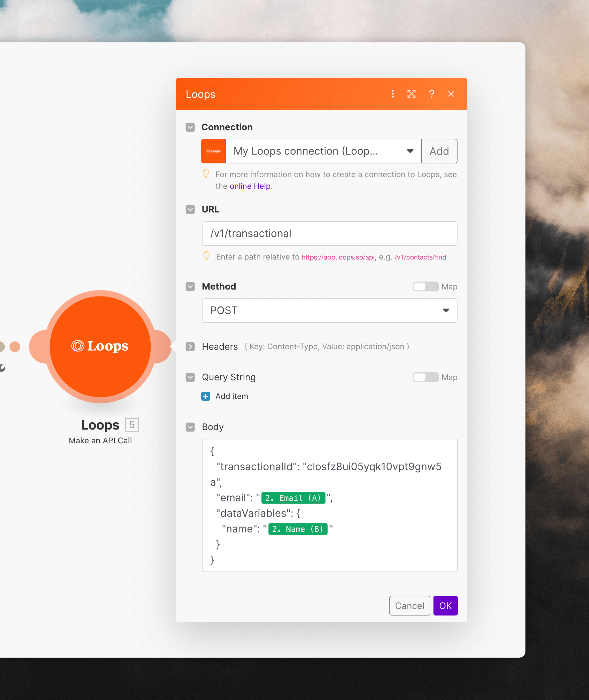Expand the Headers section

(190, 347)
